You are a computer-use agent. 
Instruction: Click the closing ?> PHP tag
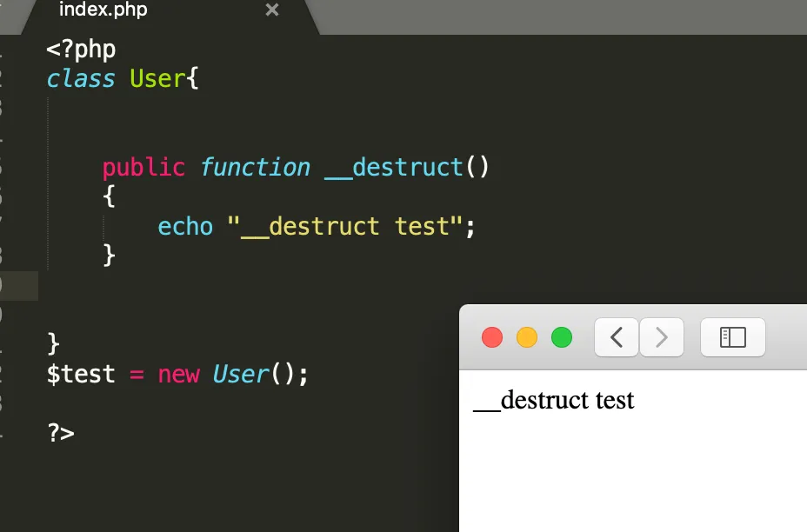61,432
